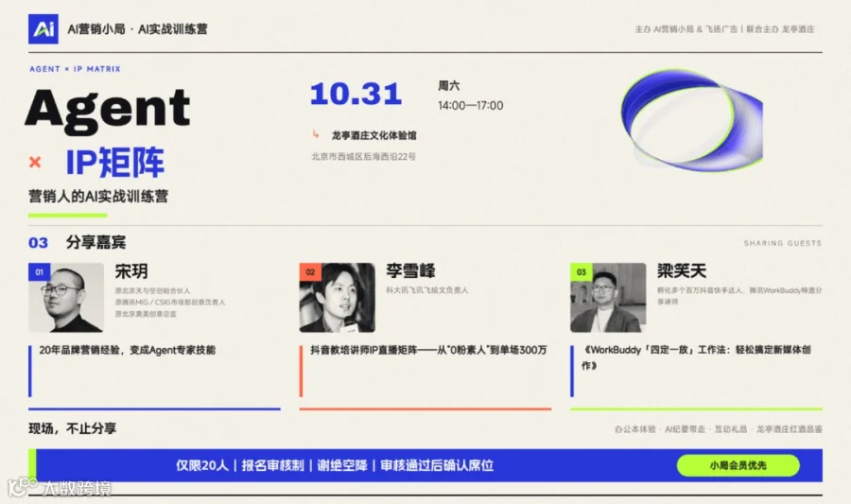Click 宋玥's bio line 原腾讯MIG / CSIG市场部创意负责人

(170, 303)
